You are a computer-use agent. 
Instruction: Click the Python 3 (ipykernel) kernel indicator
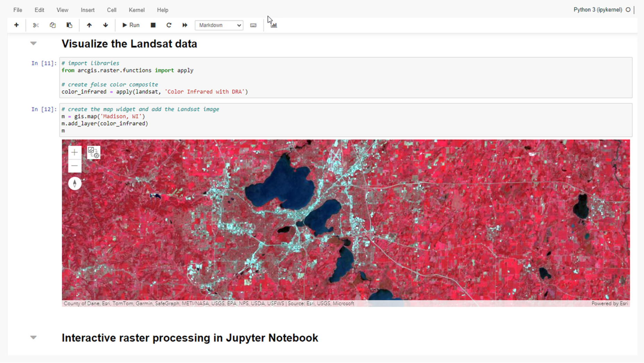tap(598, 10)
